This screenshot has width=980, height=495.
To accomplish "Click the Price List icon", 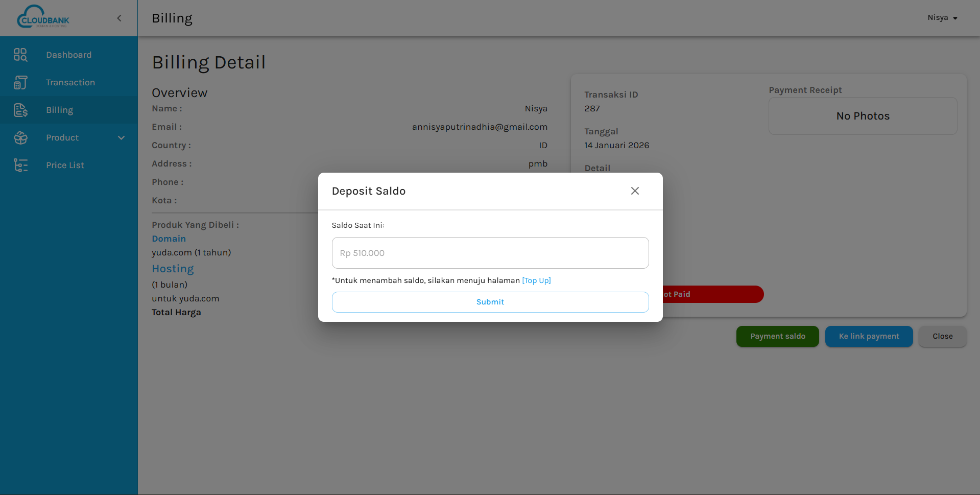I will 20,165.
